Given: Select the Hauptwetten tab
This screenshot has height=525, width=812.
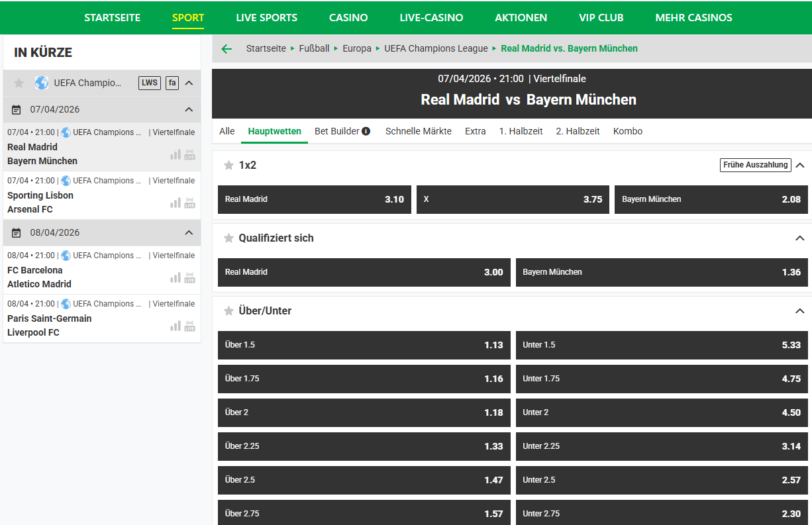Looking at the screenshot, I should [275, 131].
